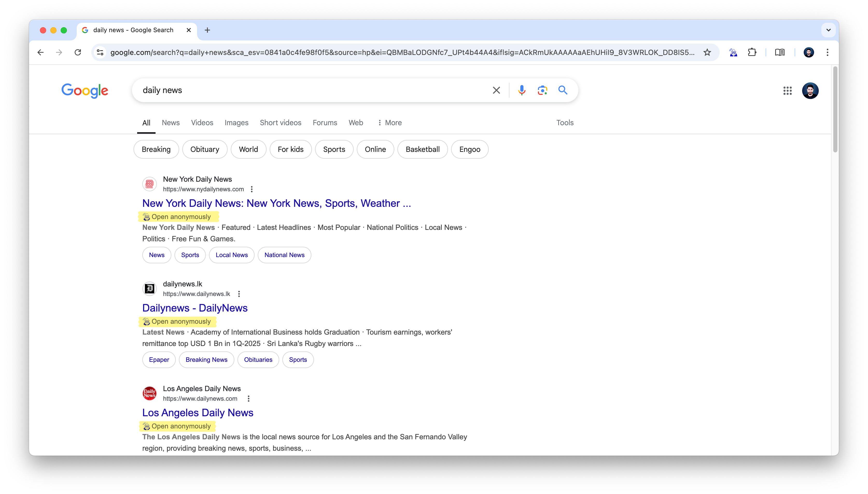
Task: Open the anonymous extension icon in toolbar
Action: [733, 52]
